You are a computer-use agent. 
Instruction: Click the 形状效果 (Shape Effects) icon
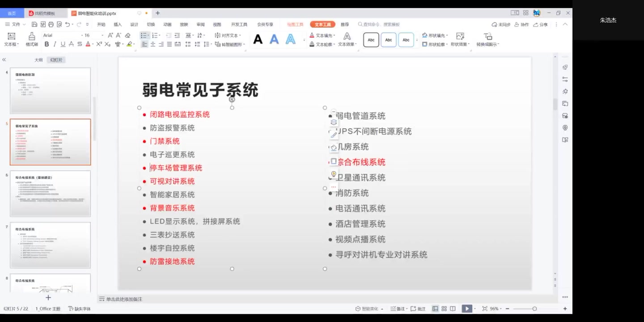tap(458, 44)
